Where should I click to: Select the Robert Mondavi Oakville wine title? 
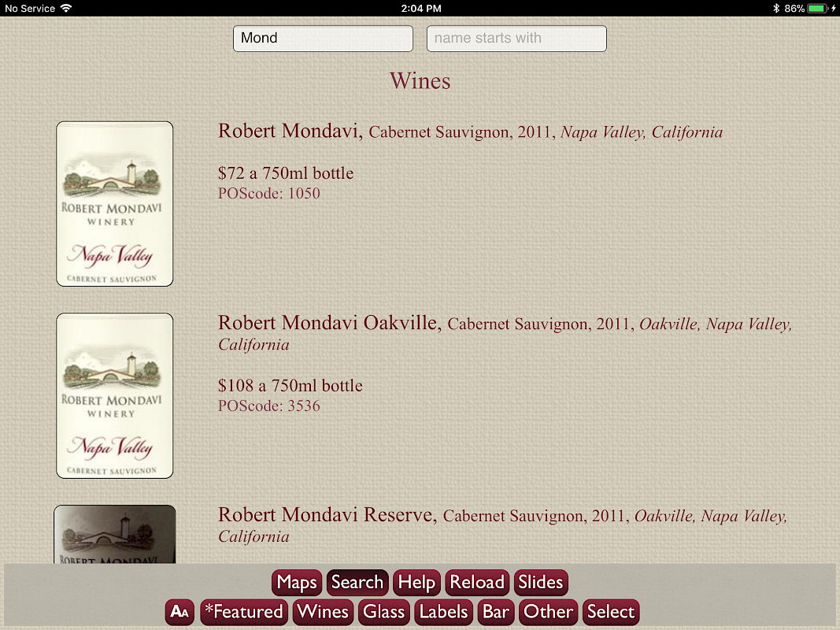(505, 333)
